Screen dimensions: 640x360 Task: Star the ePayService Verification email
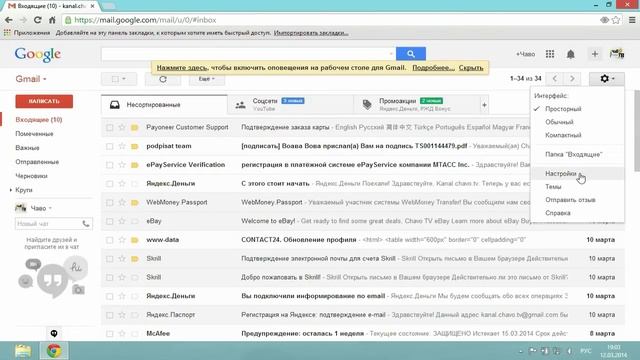coord(122,165)
